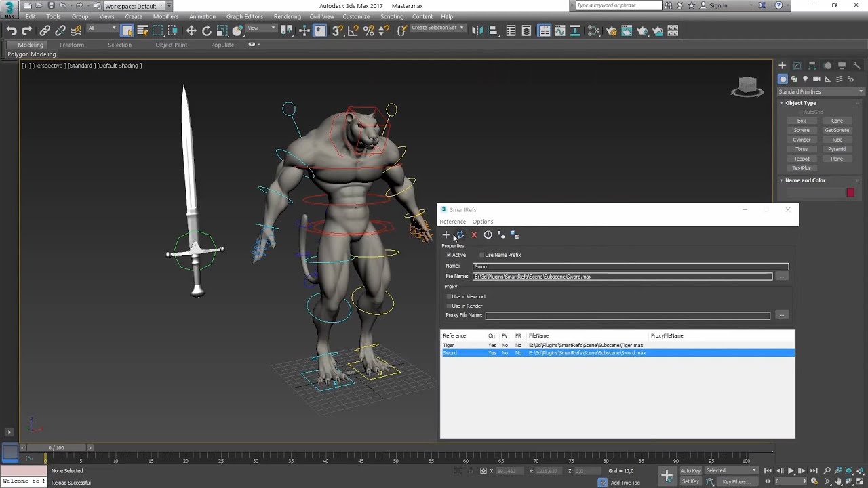Add a new reference in SmartRefs
This screenshot has height=488, width=868.
[446, 235]
